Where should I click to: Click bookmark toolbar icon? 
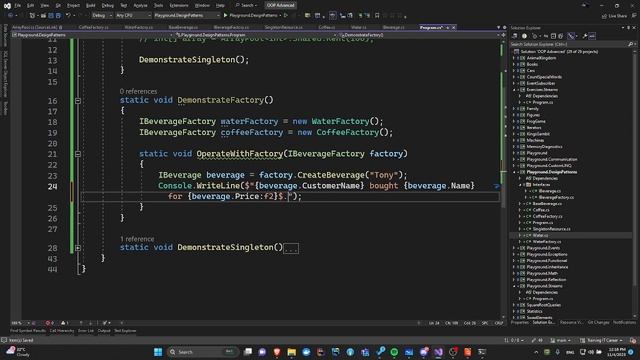coord(377,16)
